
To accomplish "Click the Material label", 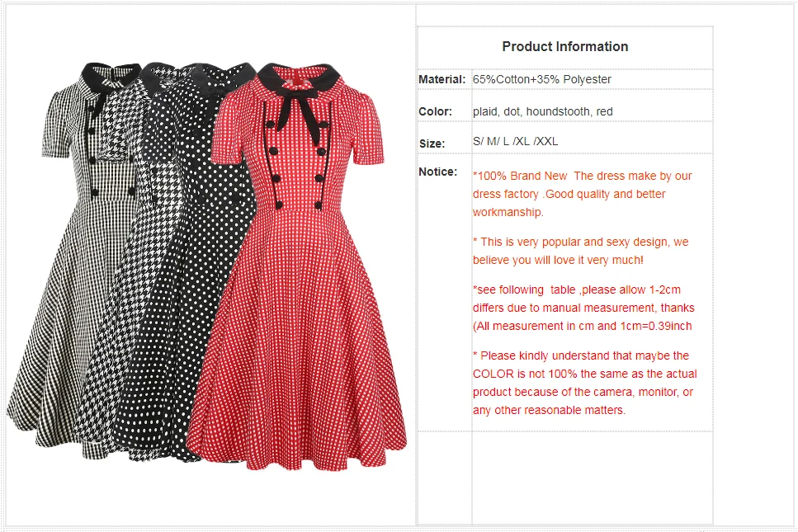I will pyautogui.click(x=441, y=79).
